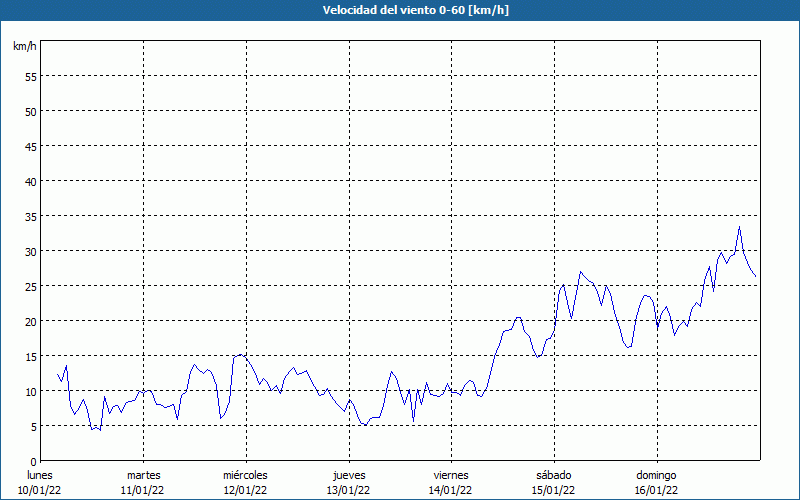
Task: Click the chart title 'Velocidad del viento 0-60 [km/h]'
Action: (x=416, y=10)
